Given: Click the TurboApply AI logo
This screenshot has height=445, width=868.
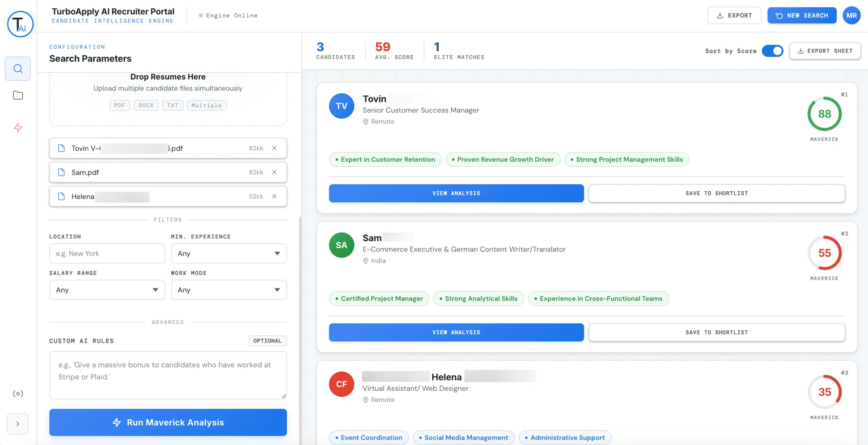Looking at the screenshot, I should 20,24.
